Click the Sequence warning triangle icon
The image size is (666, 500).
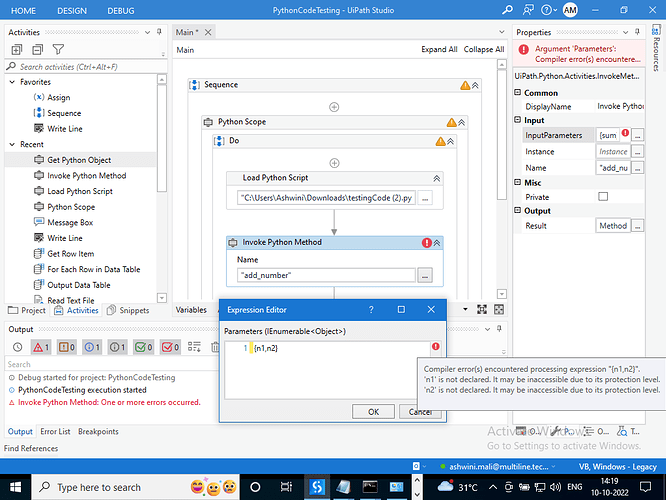(465, 85)
